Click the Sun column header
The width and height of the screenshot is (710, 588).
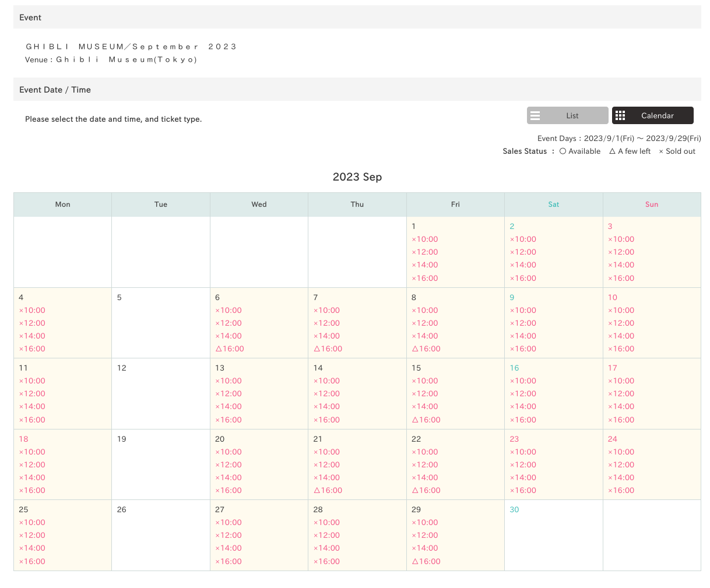point(652,205)
